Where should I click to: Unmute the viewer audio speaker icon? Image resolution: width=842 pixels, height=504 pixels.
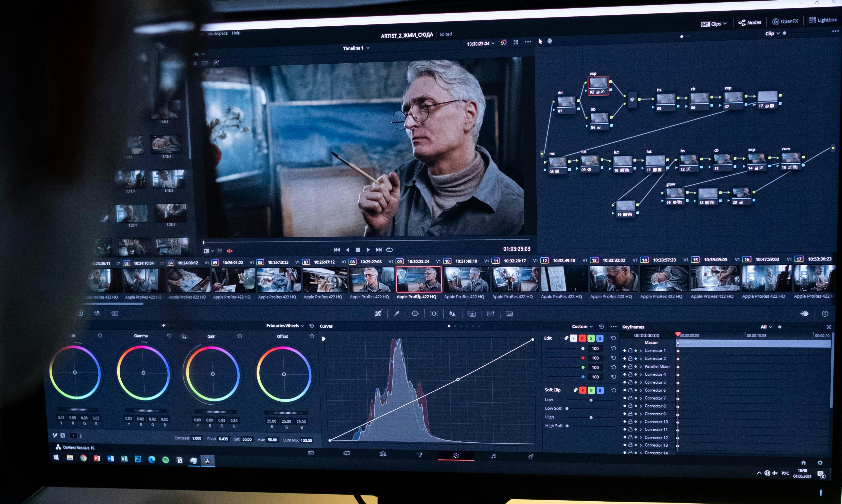coord(230,251)
